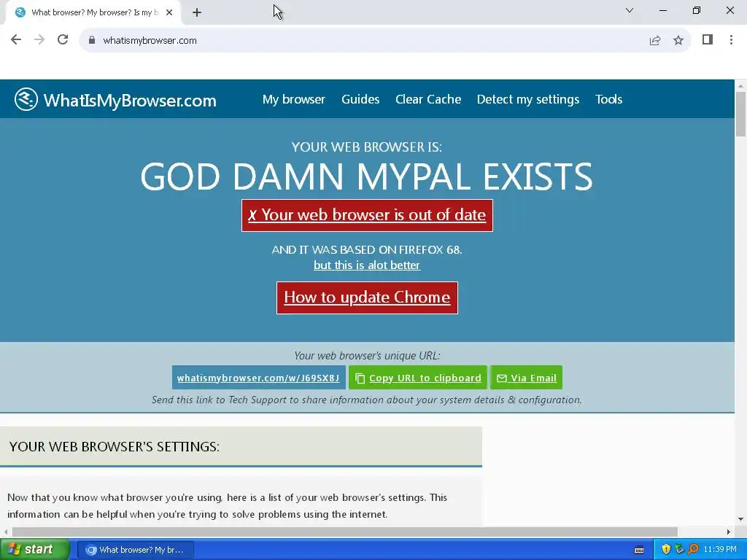
Task: Open the share page icon
Action: tap(655, 41)
